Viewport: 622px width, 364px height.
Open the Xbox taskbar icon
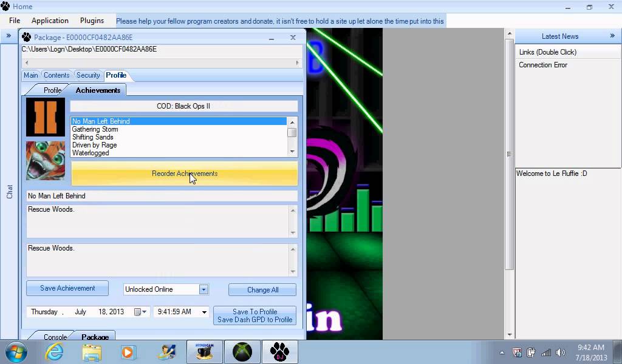(x=242, y=352)
